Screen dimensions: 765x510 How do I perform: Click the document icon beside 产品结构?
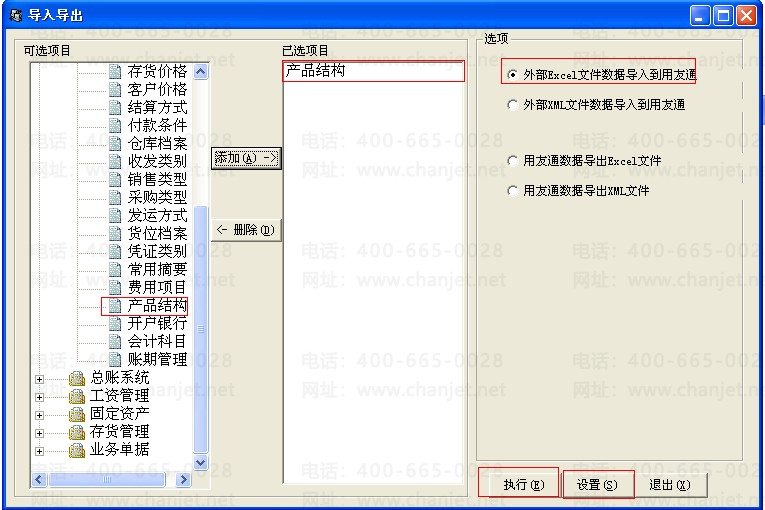click(x=115, y=306)
